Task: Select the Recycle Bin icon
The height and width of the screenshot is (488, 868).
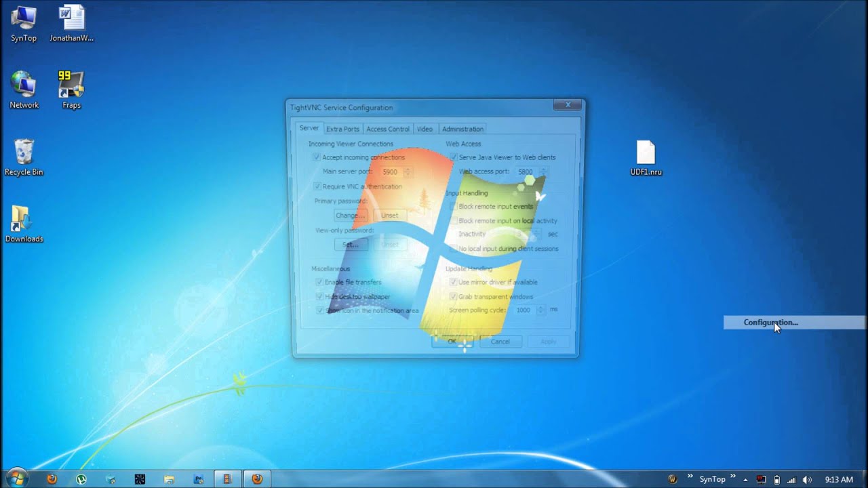Action: coord(24,157)
